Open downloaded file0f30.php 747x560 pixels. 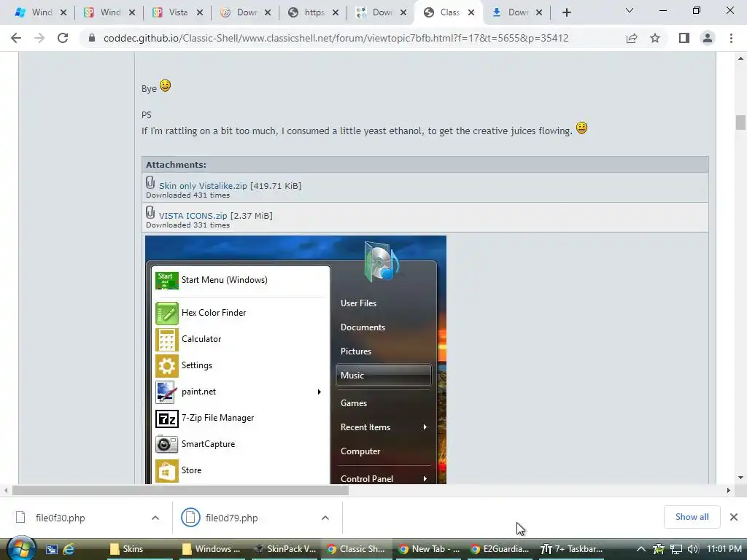tap(60, 518)
